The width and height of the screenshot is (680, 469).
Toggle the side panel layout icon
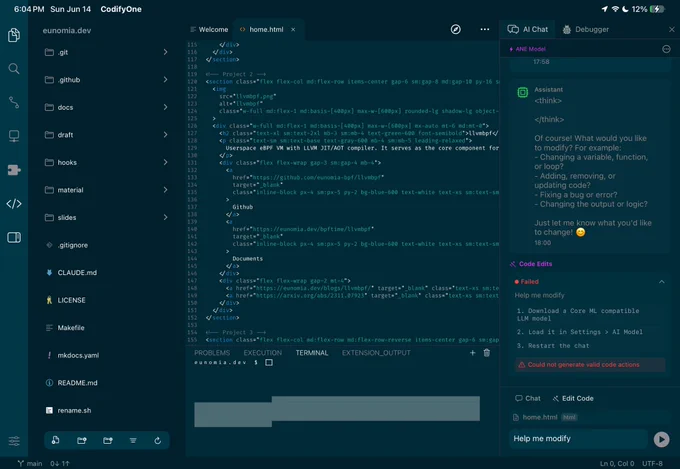click(14, 237)
